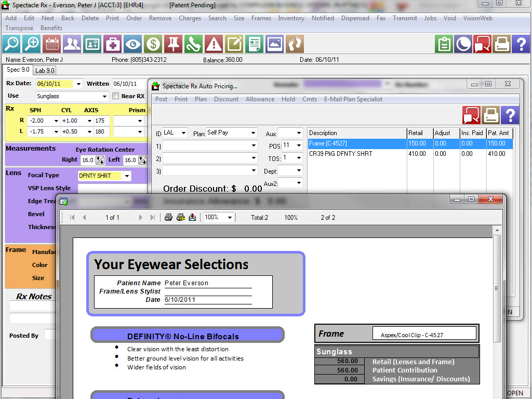
Task: Open the Rx Date dropdown
Action: [78, 84]
